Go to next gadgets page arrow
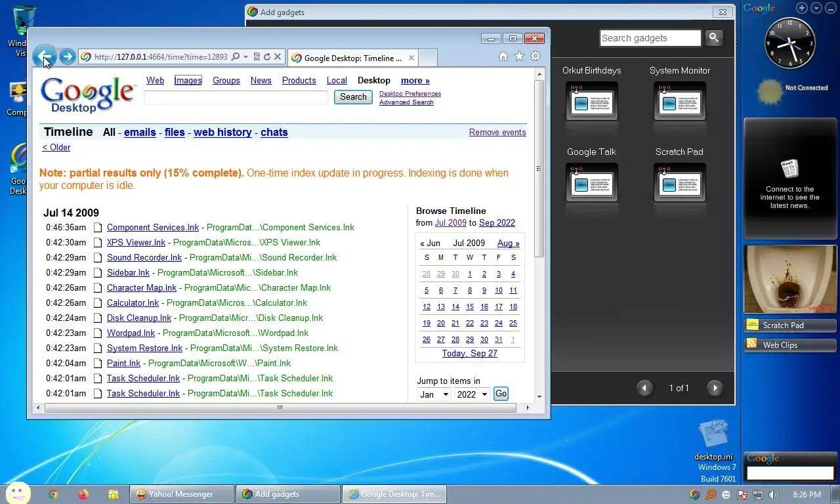The width and height of the screenshot is (840, 504). coord(715,388)
